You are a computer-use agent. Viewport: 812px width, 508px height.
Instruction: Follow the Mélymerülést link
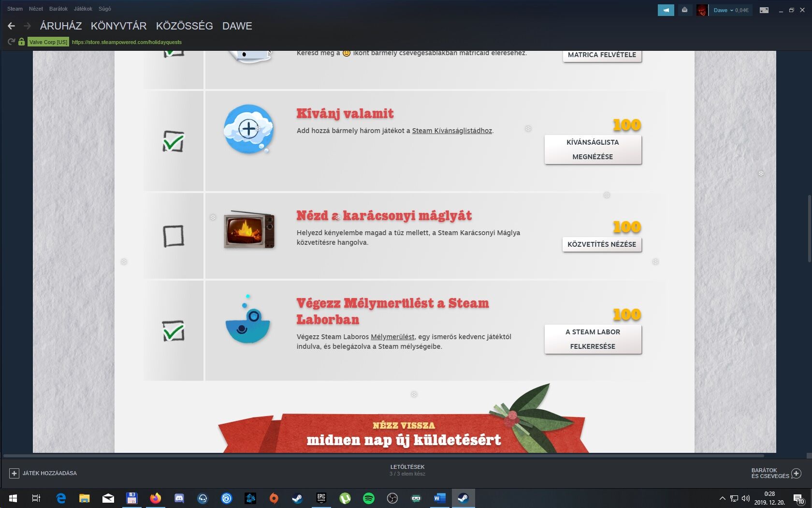point(392,337)
